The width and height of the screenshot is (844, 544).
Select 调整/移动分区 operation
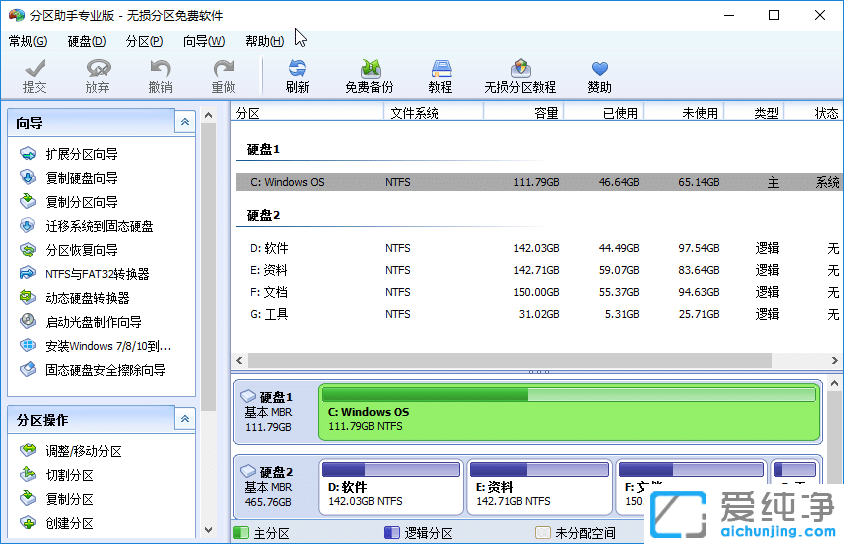(x=83, y=451)
